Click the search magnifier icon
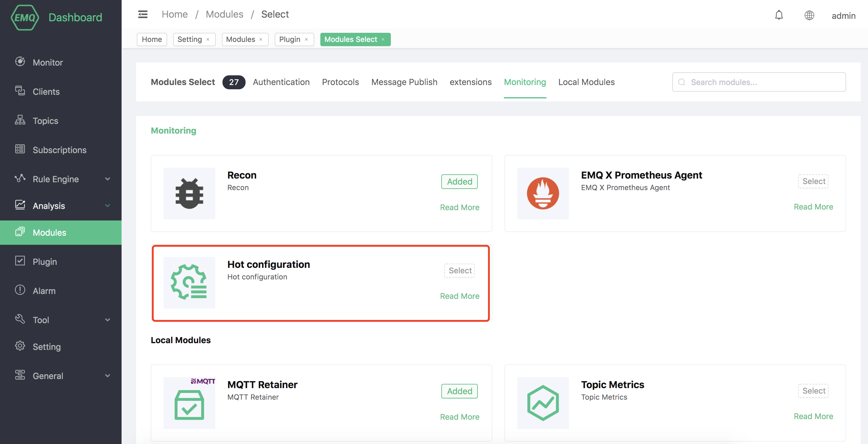 coord(682,82)
